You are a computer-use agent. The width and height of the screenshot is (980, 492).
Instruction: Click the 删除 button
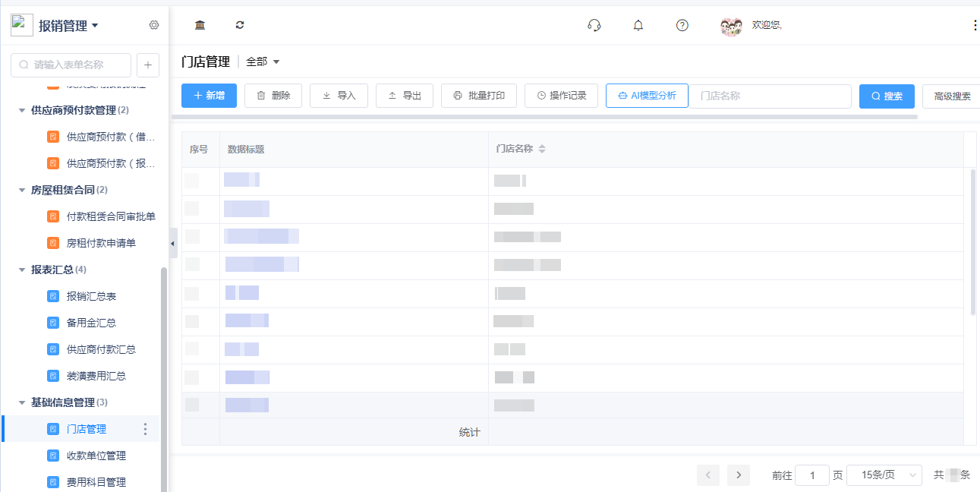click(273, 96)
